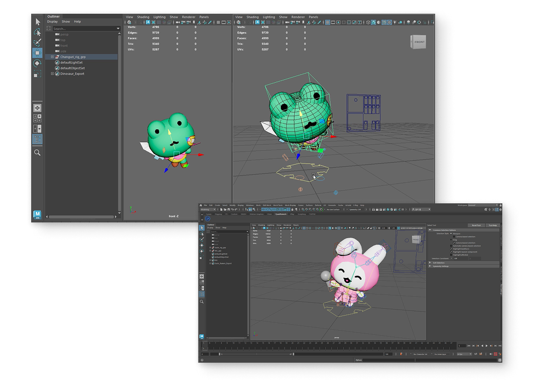Image resolution: width=550 pixels, height=392 pixels.
Task: Pick the Rotate tool in toolbox
Action: (x=38, y=63)
